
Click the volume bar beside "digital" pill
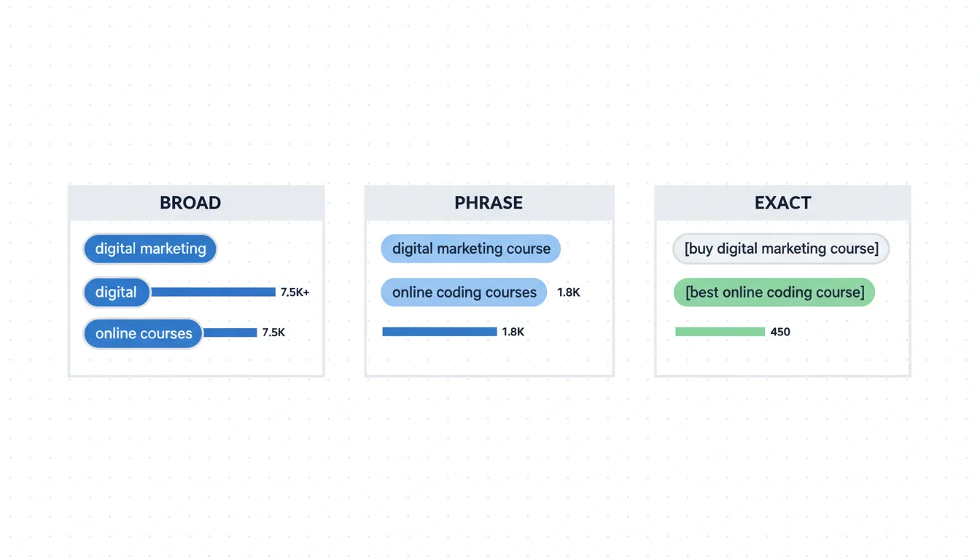[213, 292]
